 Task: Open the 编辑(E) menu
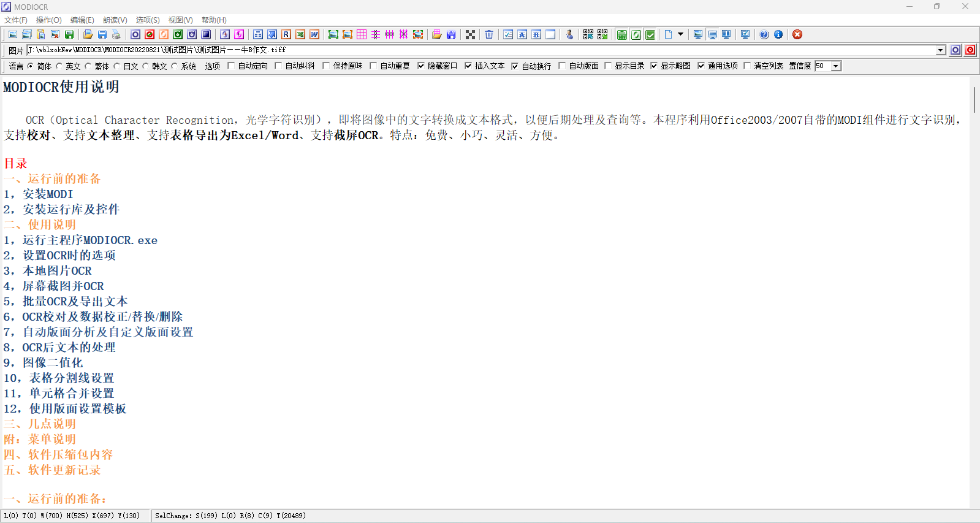(x=82, y=20)
